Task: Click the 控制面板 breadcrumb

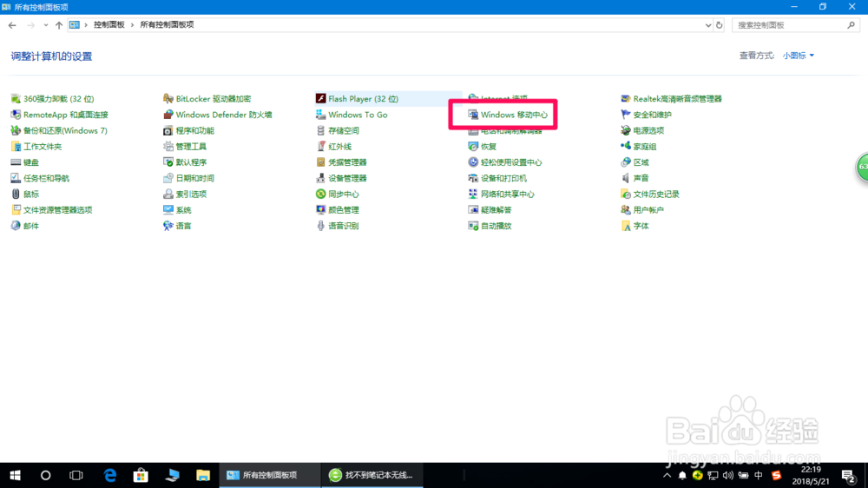Action: point(109,25)
